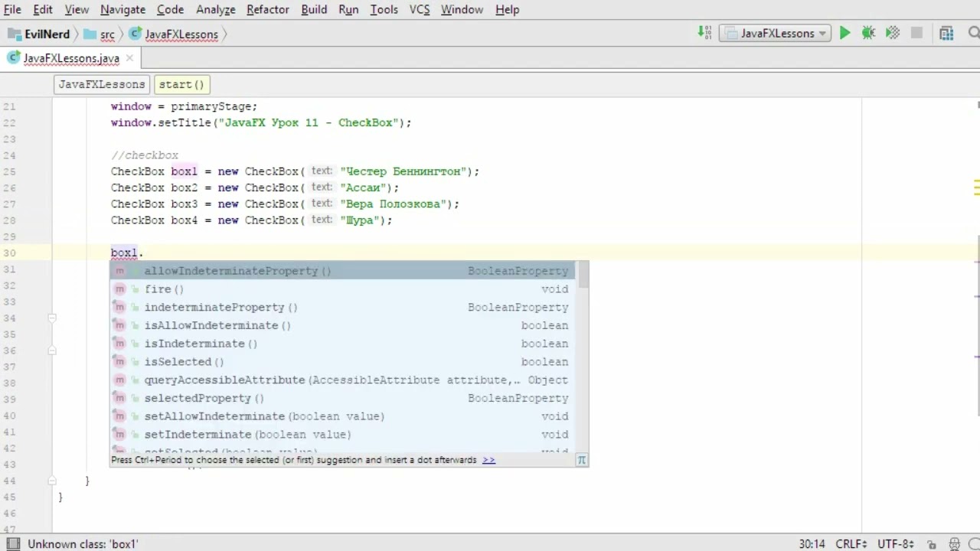Select selectedProperty() suggestion
The width and height of the screenshot is (980, 551).
click(344, 398)
